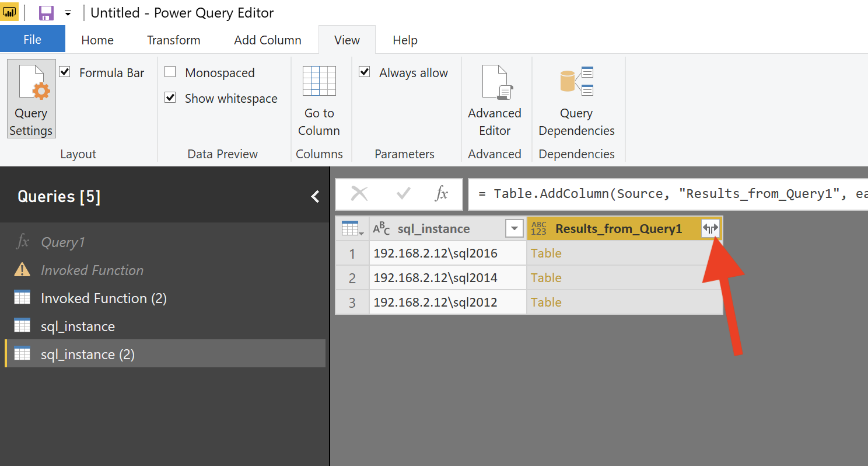Select row number 1 in the grid
The width and height of the screenshot is (868, 466).
tap(352, 253)
